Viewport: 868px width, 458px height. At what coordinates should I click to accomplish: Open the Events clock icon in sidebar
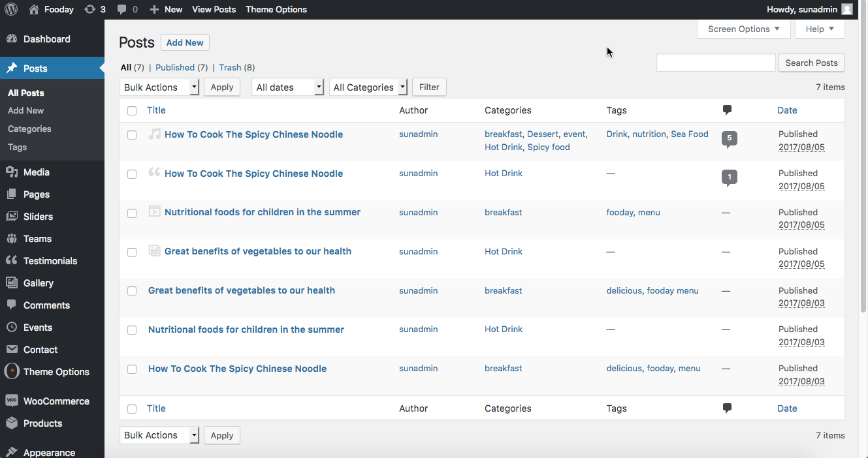11,328
